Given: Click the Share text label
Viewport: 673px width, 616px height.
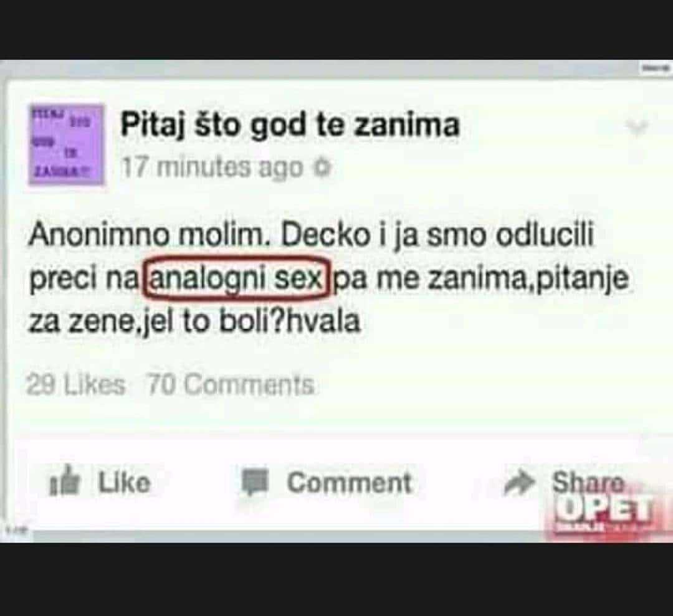Looking at the screenshot, I should [x=588, y=482].
